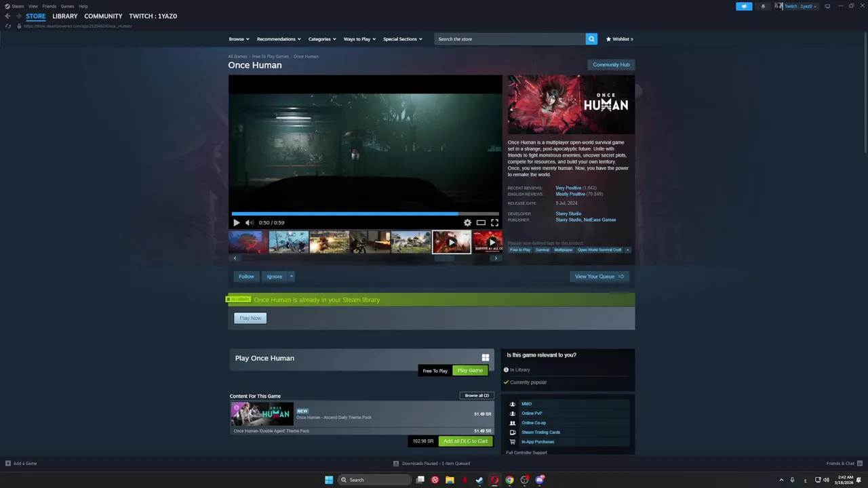The width and height of the screenshot is (868, 488).
Task: Follow the Once Human game
Action: [246, 277]
